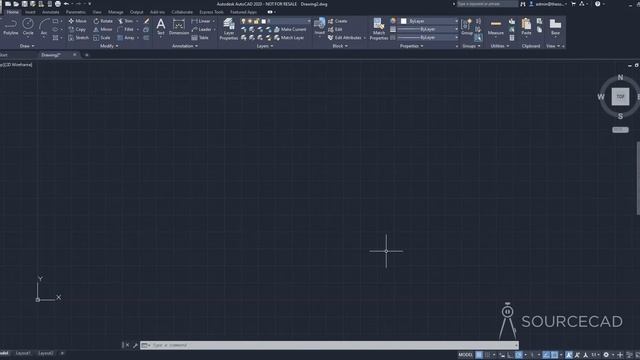640x360 pixels.
Task: Open the Express Tools ribbon tab
Action: click(211, 12)
